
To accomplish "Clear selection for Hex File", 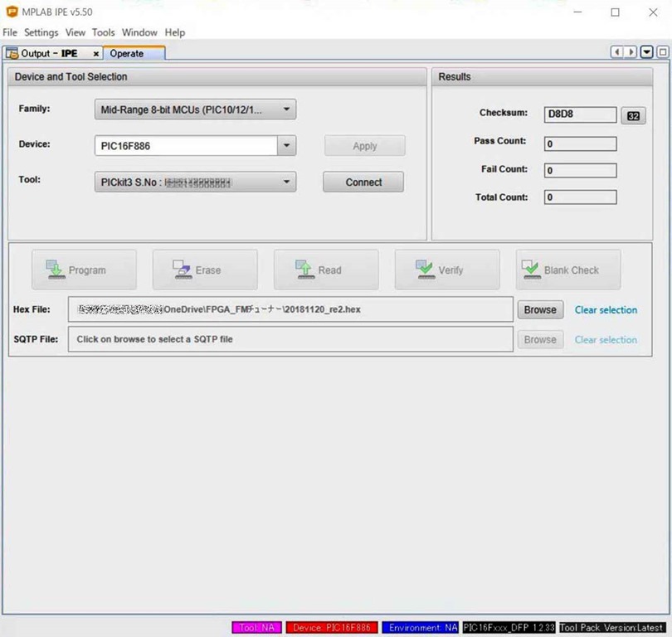I will click(x=606, y=309).
